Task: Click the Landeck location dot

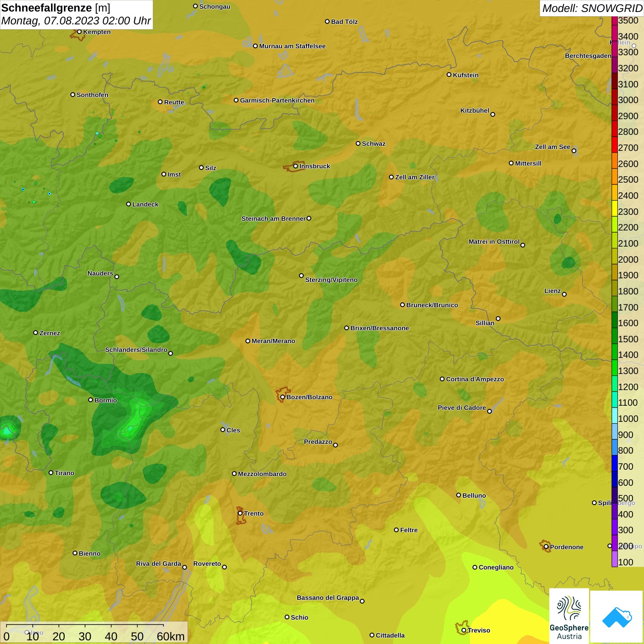Action: pyautogui.click(x=128, y=204)
